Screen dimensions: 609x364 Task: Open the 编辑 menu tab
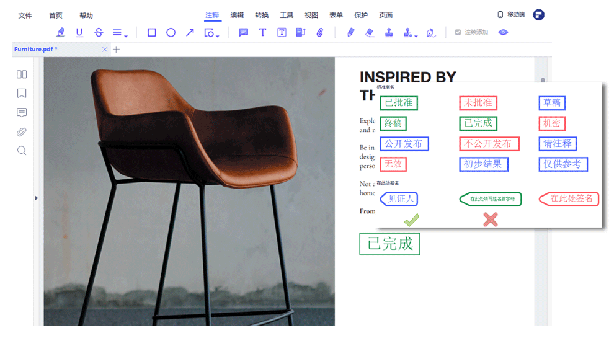(237, 15)
